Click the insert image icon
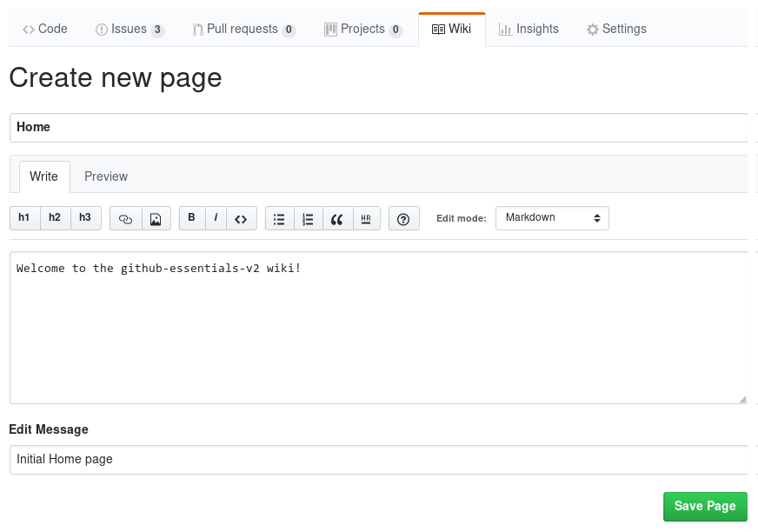 (x=156, y=219)
